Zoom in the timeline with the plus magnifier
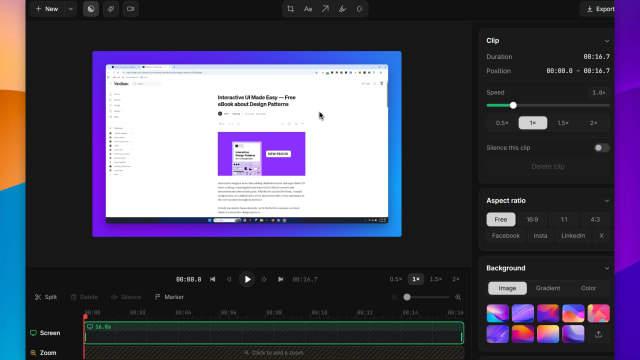Screen dimensions: 640x360 (458, 297)
